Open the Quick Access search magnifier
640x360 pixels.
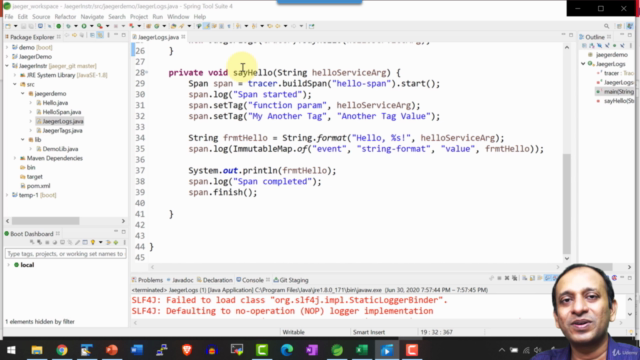click(607, 26)
